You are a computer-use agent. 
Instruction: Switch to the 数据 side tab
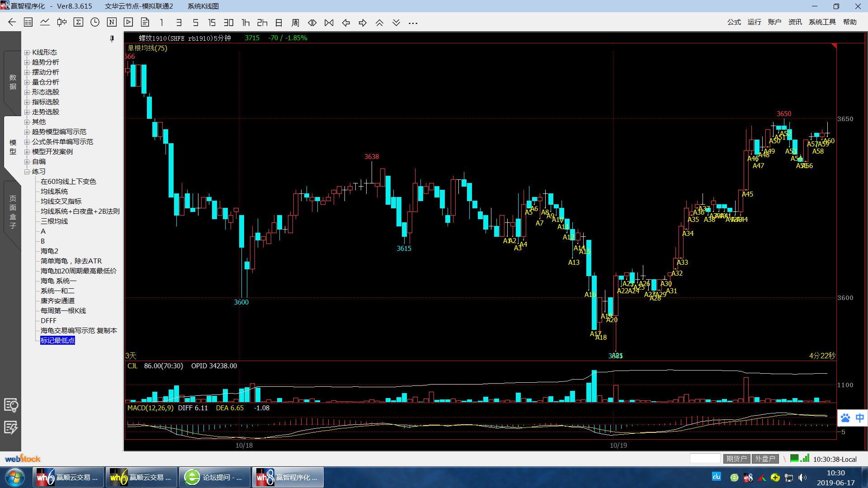coord(13,82)
